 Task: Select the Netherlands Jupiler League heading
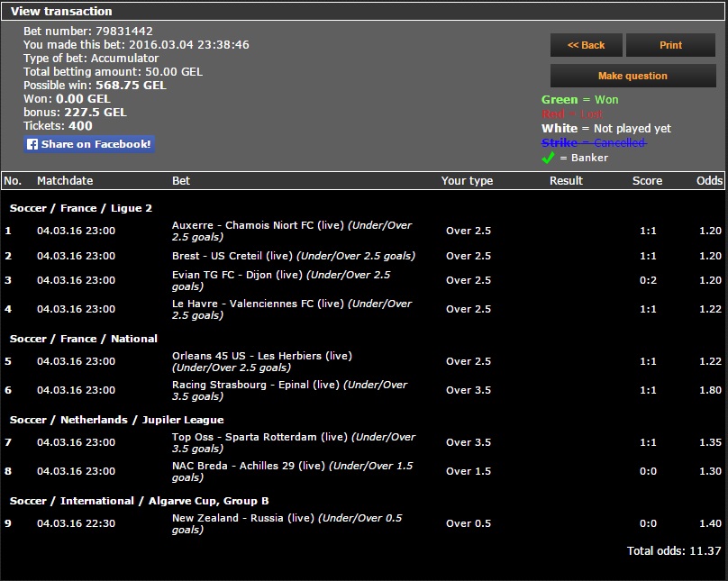[116, 420]
